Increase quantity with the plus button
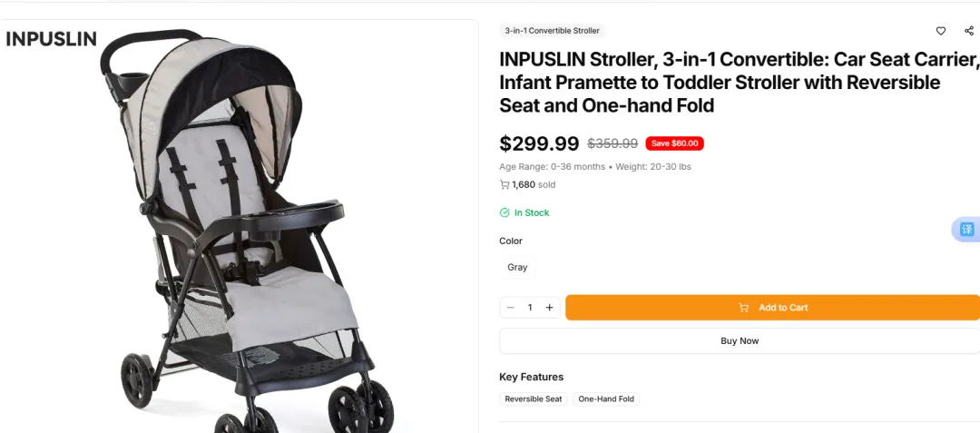980x433 pixels. (549, 308)
